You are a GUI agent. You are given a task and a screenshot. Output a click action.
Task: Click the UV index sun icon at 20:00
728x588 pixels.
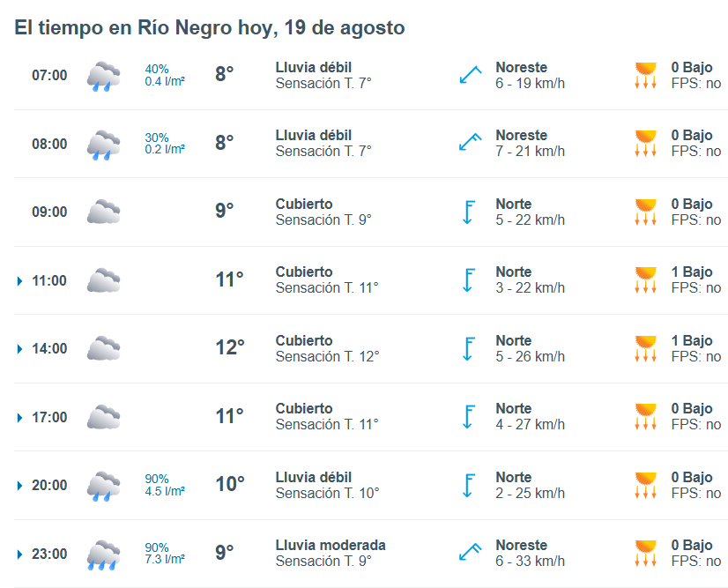click(x=645, y=485)
